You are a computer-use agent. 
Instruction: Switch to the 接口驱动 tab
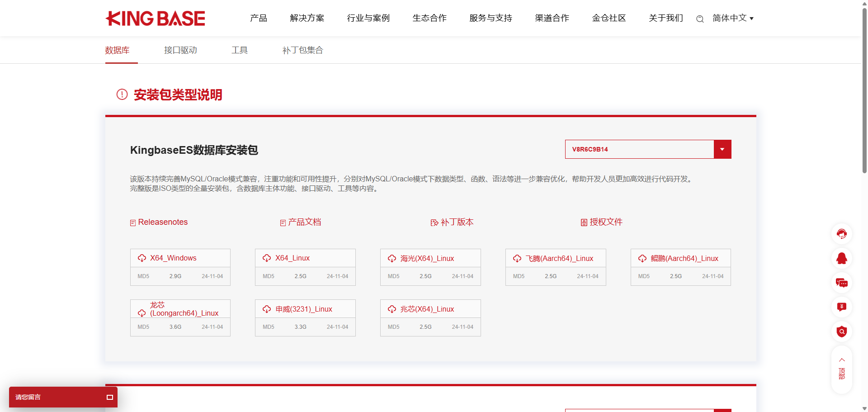click(180, 50)
